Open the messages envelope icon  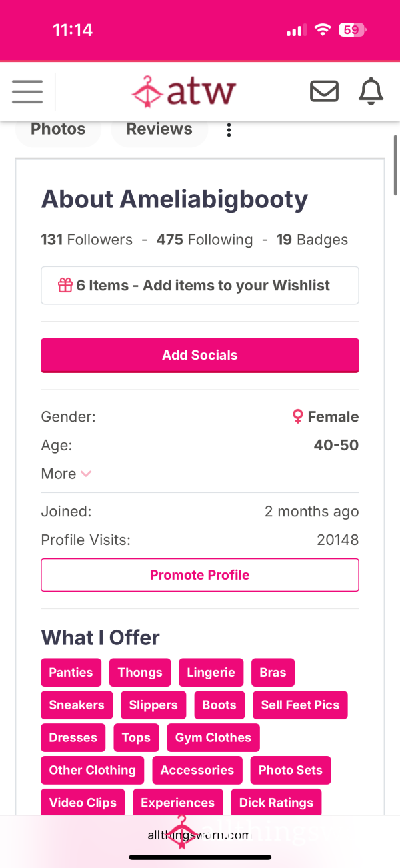click(x=325, y=91)
